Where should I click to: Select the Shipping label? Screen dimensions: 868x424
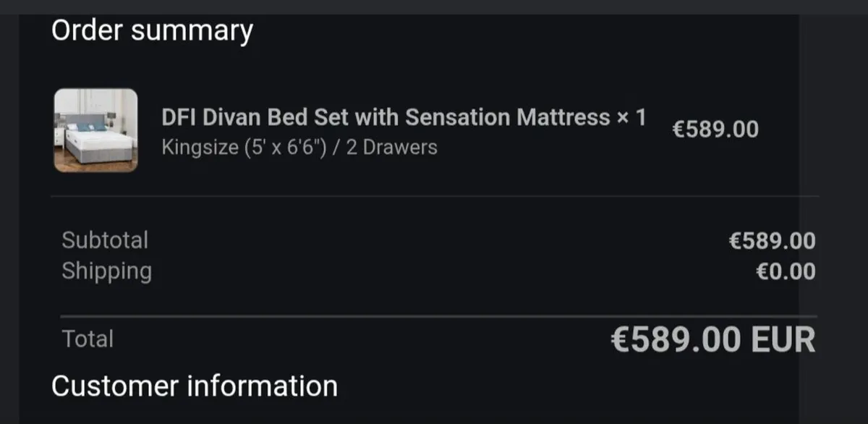click(x=107, y=271)
